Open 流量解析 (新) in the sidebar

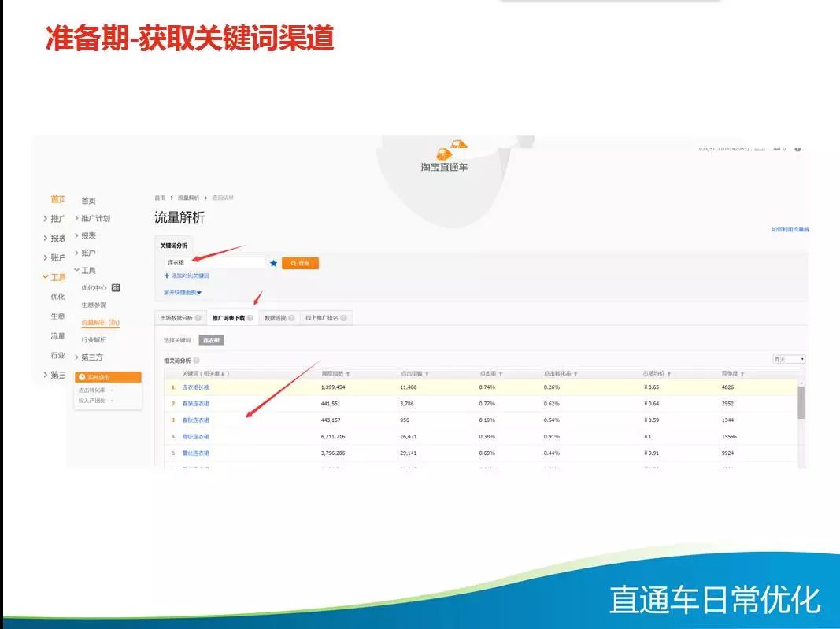(100, 323)
